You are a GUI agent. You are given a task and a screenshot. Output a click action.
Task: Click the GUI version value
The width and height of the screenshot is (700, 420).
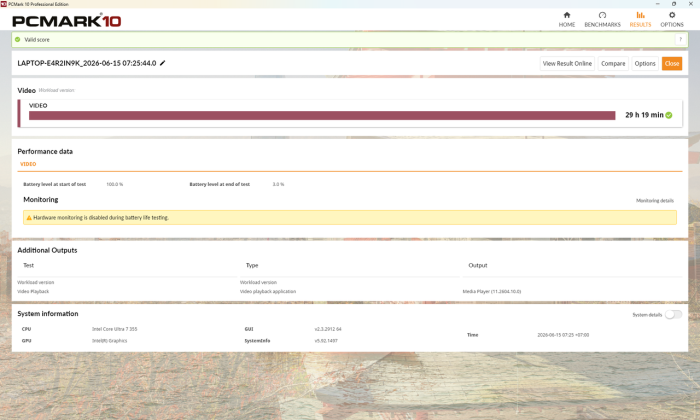tap(328, 329)
